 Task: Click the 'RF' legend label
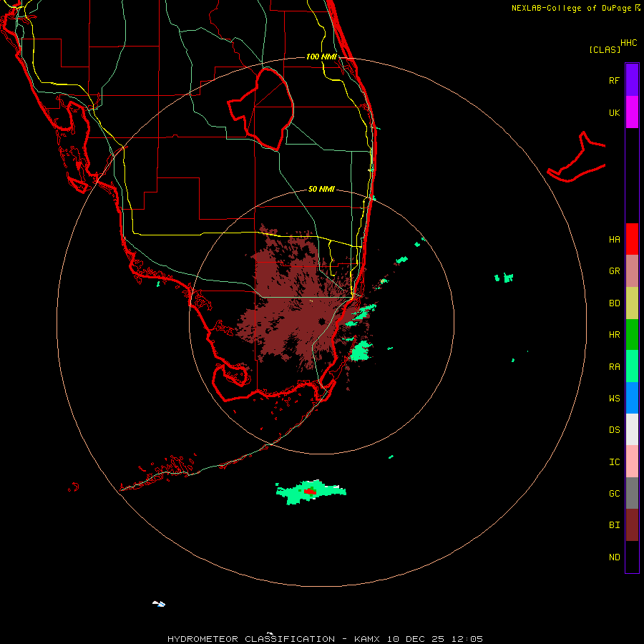tap(614, 80)
